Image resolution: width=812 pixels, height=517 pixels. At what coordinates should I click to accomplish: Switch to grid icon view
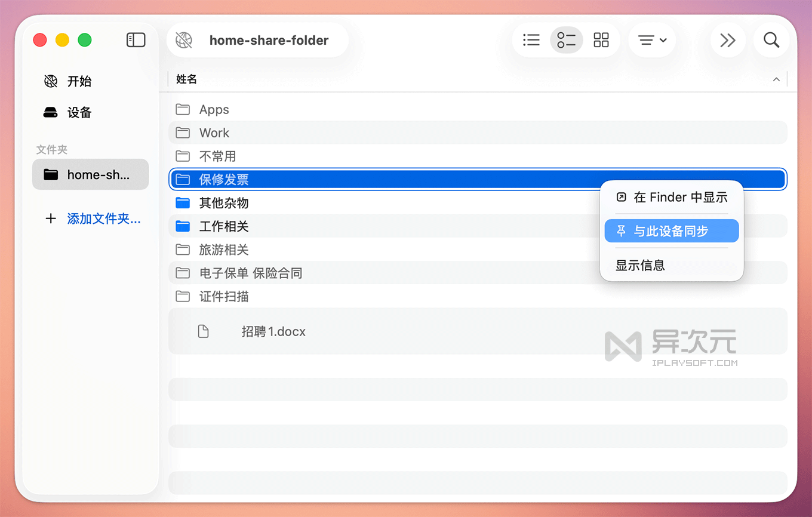pos(601,40)
